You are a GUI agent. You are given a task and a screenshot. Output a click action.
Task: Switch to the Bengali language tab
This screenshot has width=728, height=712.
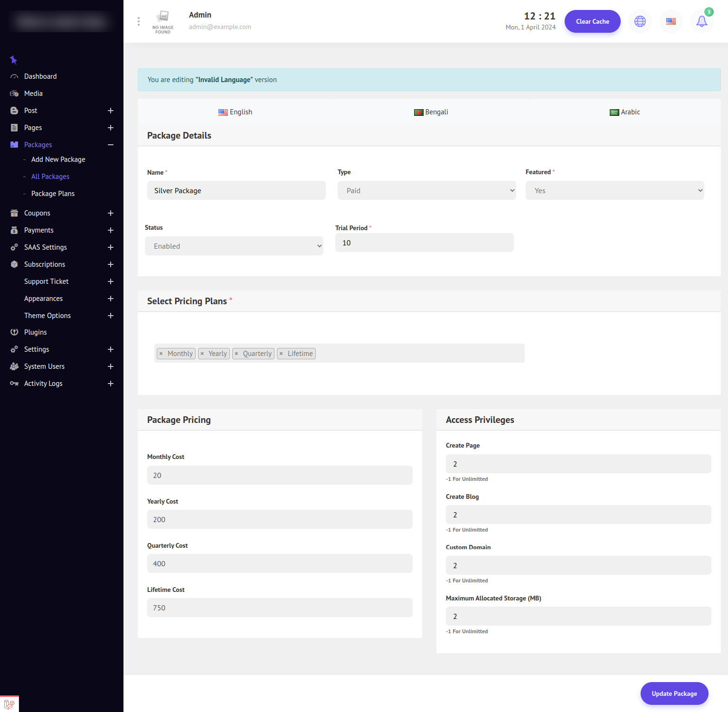pos(431,112)
